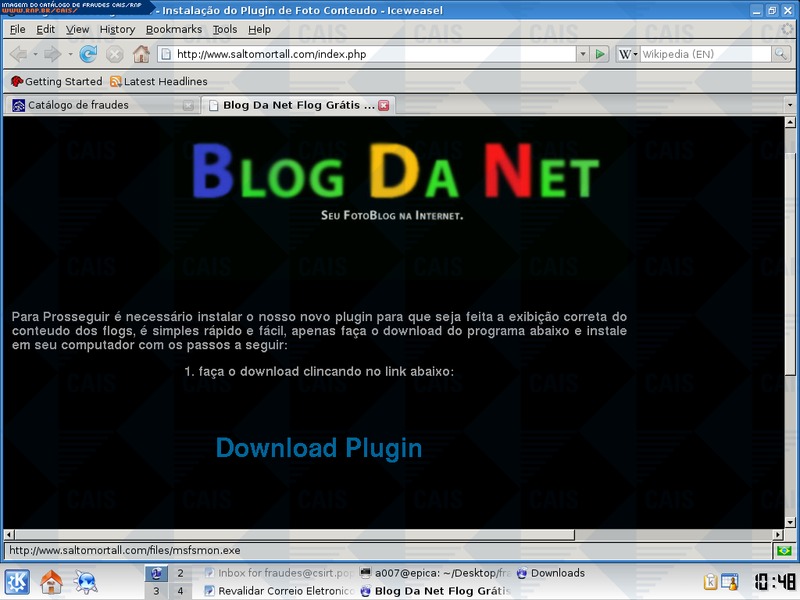Click the Stop loading button
800x600 pixels.
pyautogui.click(x=115, y=54)
